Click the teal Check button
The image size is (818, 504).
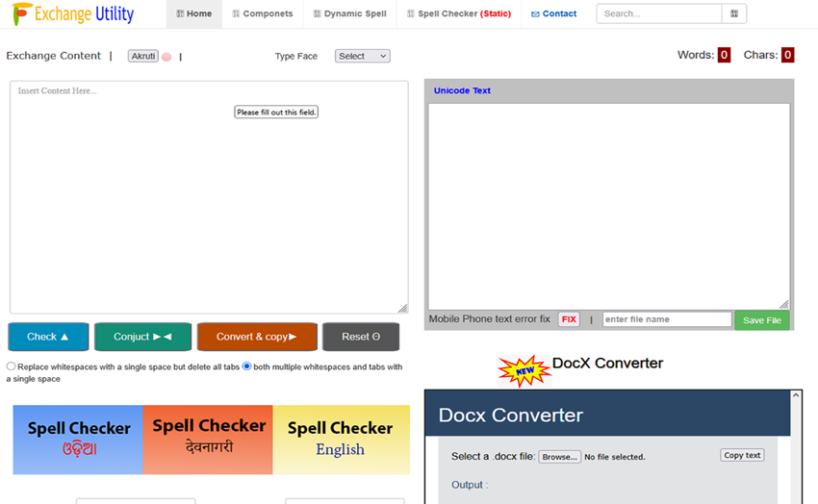[x=48, y=337]
